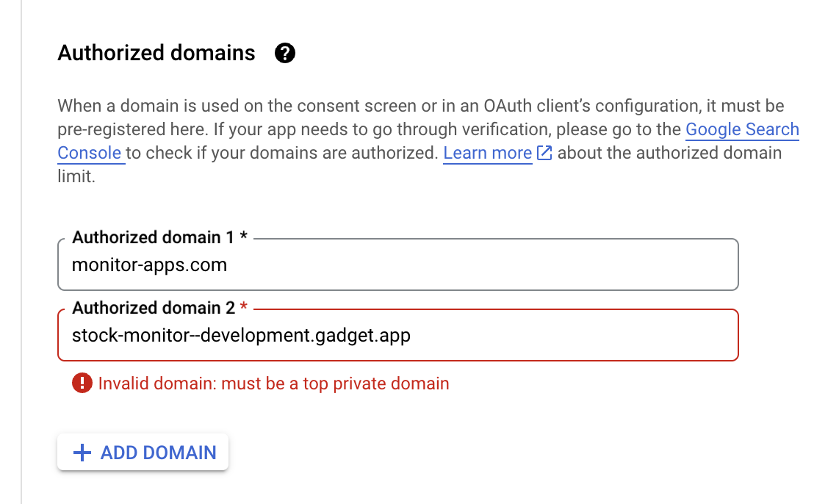Follow the Learn more link
The height and width of the screenshot is (504, 839).
[x=487, y=153]
